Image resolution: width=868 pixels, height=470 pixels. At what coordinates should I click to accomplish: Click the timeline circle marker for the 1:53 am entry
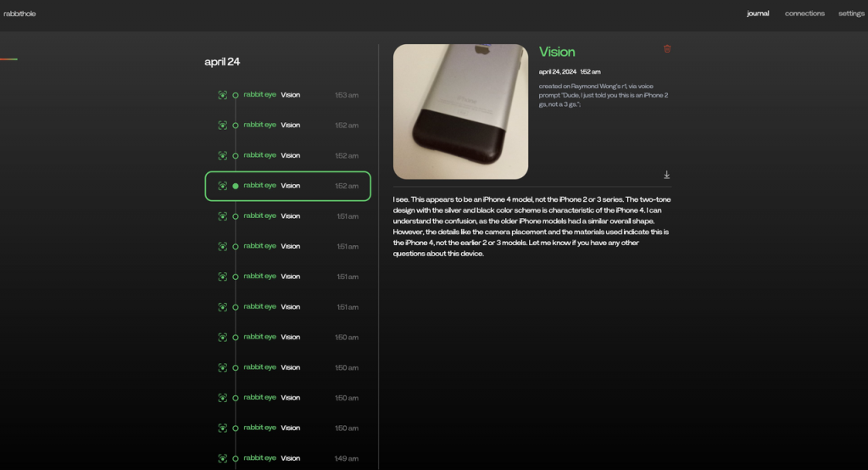point(236,95)
